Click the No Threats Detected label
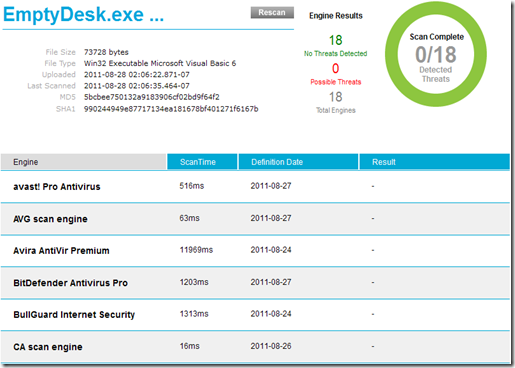This screenshot has height=368, width=515. pos(335,53)
